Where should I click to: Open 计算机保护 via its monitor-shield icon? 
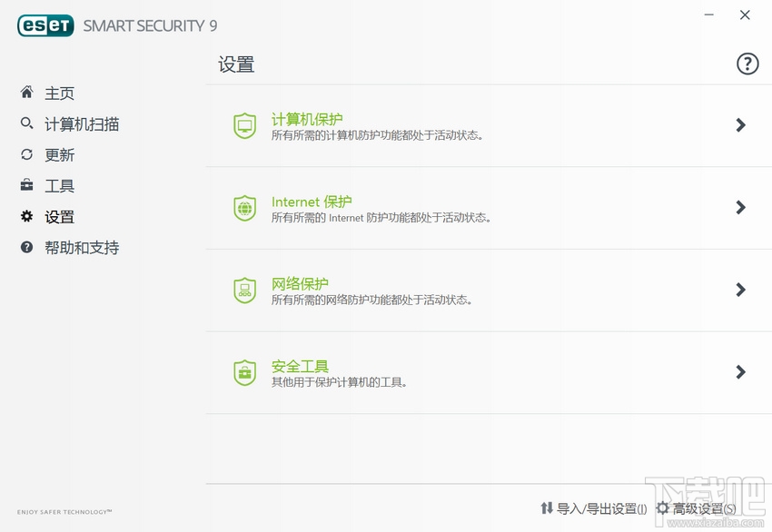[x=243, y=125]
